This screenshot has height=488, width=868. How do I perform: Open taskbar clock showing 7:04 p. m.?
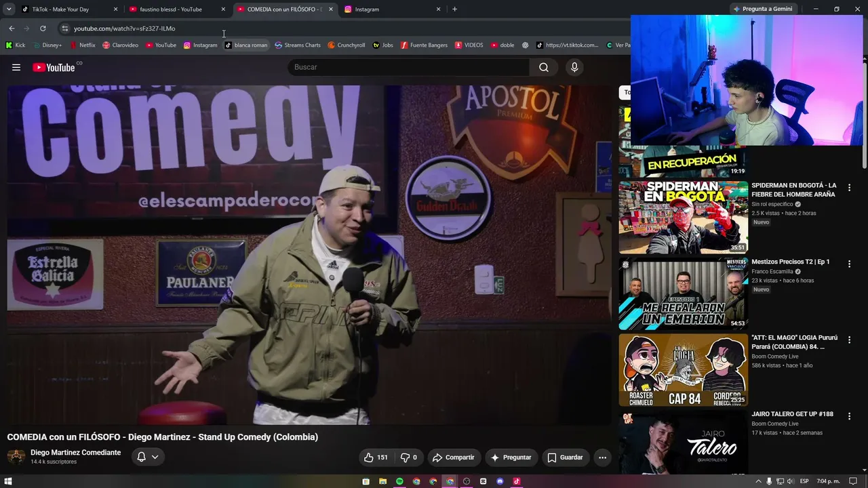829,481
